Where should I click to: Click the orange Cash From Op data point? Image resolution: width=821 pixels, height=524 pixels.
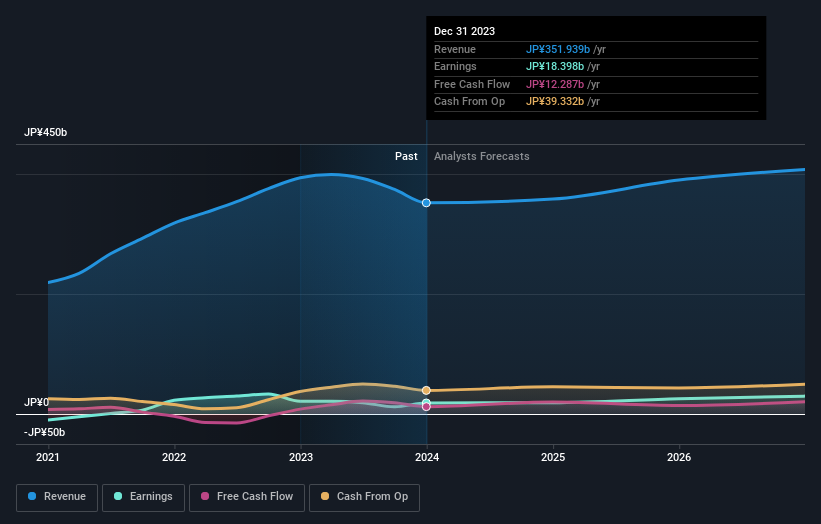(426, 391)
